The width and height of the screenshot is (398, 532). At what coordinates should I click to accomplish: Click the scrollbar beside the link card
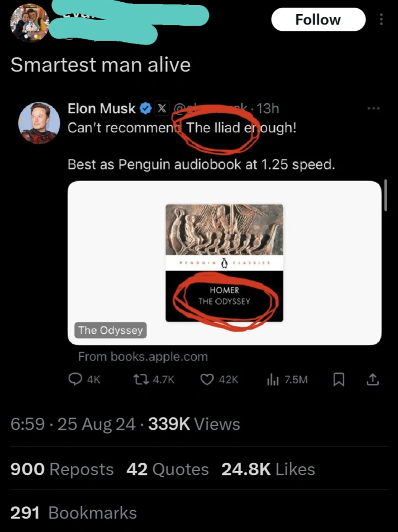click(x=386, y=196)
